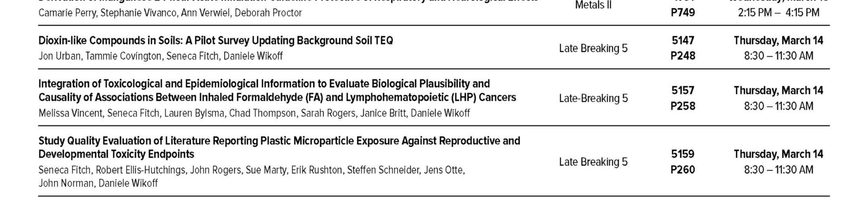Screen dimensions: 868x217
Task: Select poster number P749
Action: coord(682,12)
